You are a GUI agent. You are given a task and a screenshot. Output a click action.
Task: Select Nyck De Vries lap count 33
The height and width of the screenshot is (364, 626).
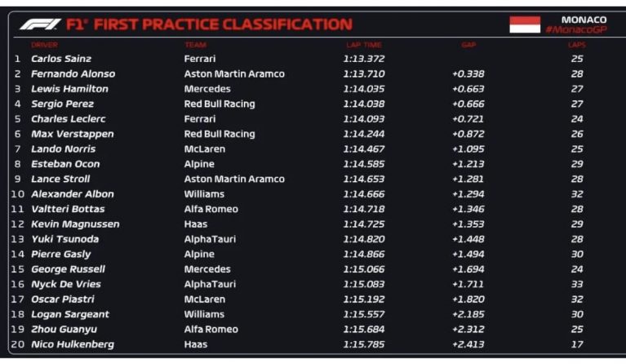(577, 284)
